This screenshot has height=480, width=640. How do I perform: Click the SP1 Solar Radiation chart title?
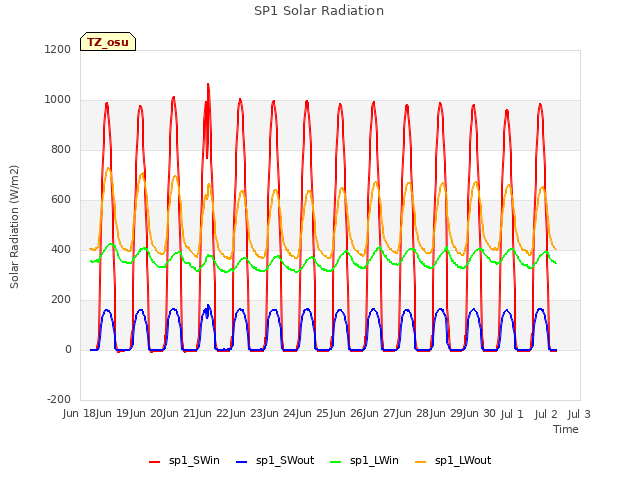click(319, 11)
